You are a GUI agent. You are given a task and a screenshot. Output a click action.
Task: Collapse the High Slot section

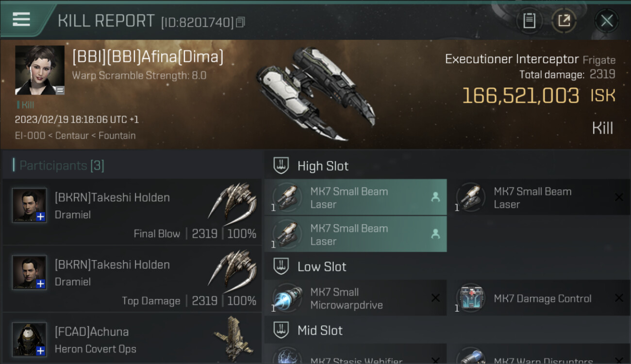click(x=282, y=166)
